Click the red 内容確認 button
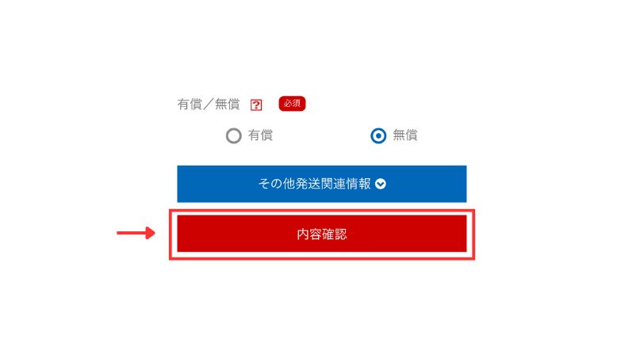This screenshot has height=362, width=644. point(322,234)
